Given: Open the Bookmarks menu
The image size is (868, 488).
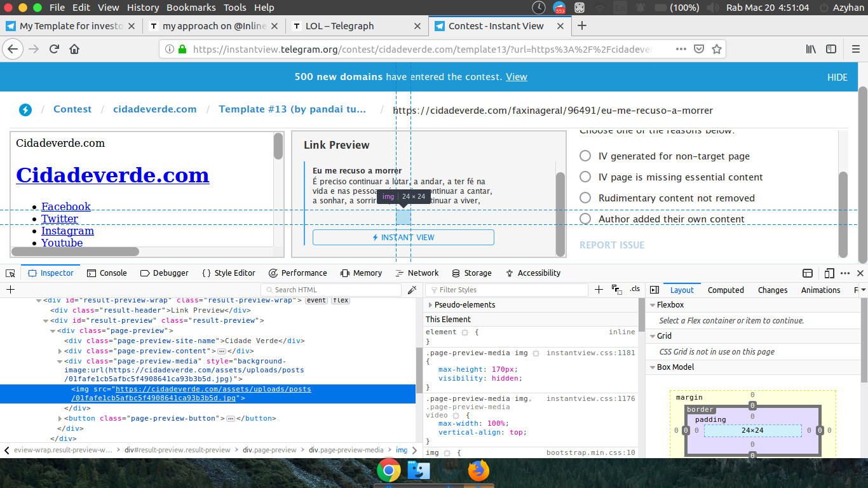Looking at the screenshot, I should point(192,8).
